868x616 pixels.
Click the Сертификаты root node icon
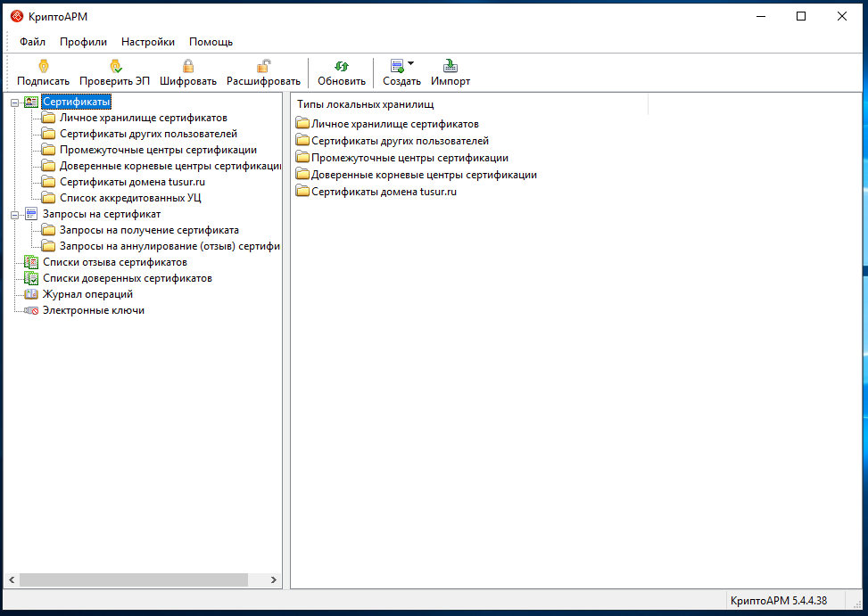[31, 102]
